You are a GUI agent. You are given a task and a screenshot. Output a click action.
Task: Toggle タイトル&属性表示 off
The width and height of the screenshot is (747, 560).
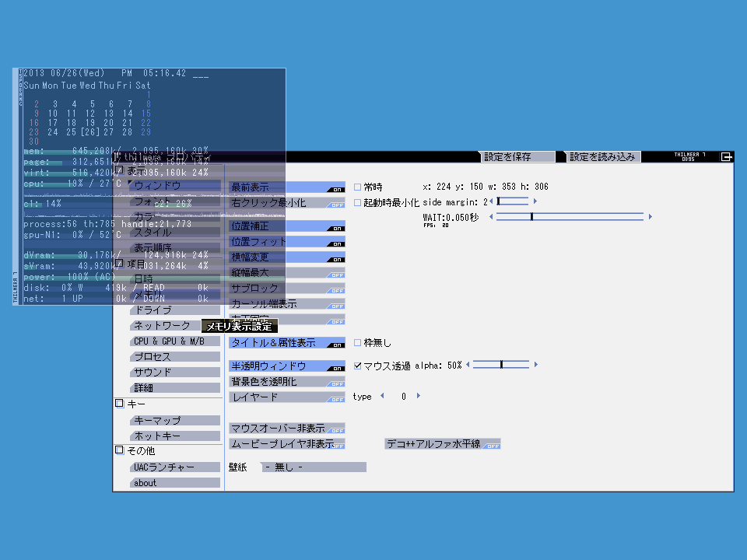coord(287,343)
